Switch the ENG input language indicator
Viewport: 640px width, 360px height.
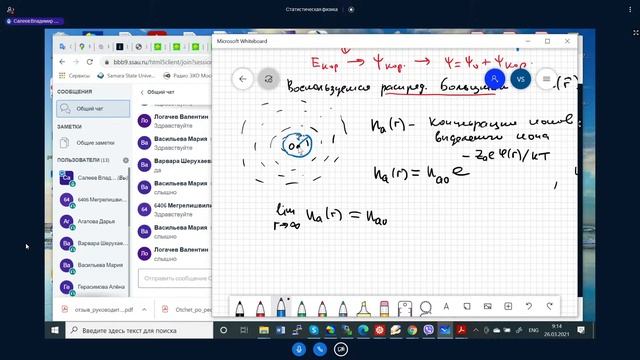533,330
